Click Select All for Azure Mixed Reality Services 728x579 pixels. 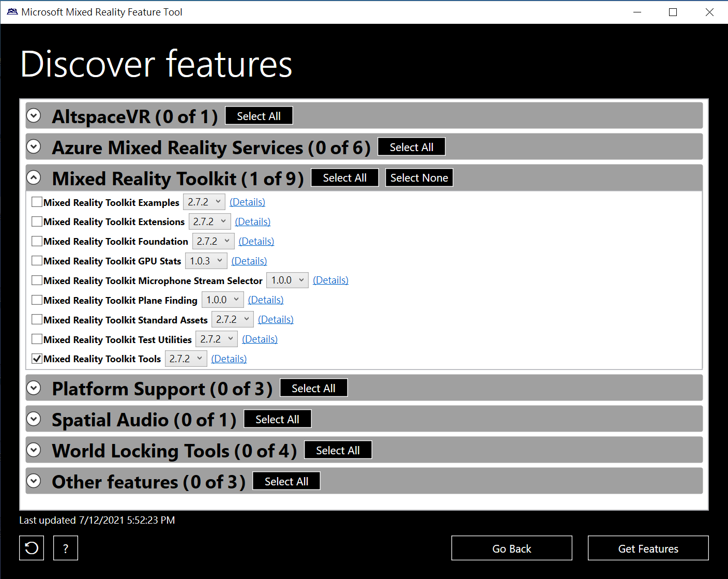412,147
